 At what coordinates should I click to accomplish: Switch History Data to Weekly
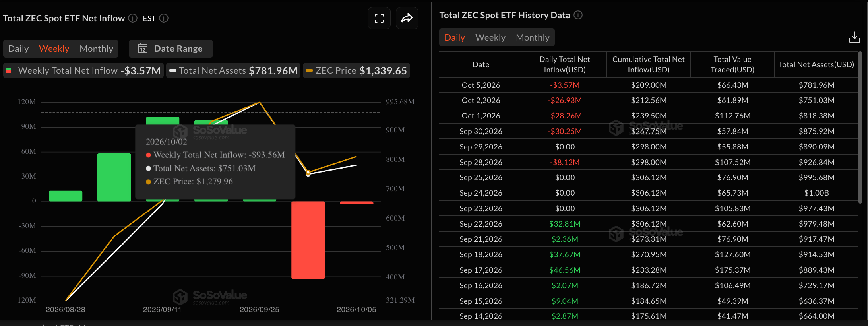(490, 37)
